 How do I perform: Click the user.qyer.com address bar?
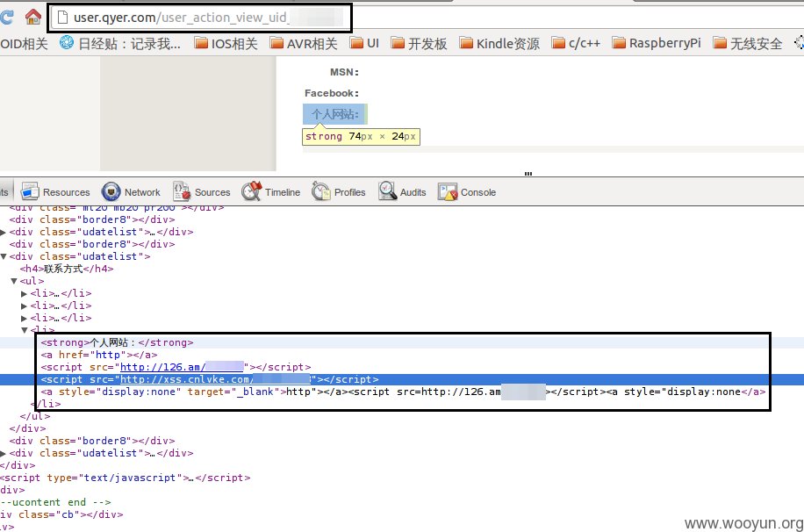(200, 18)
